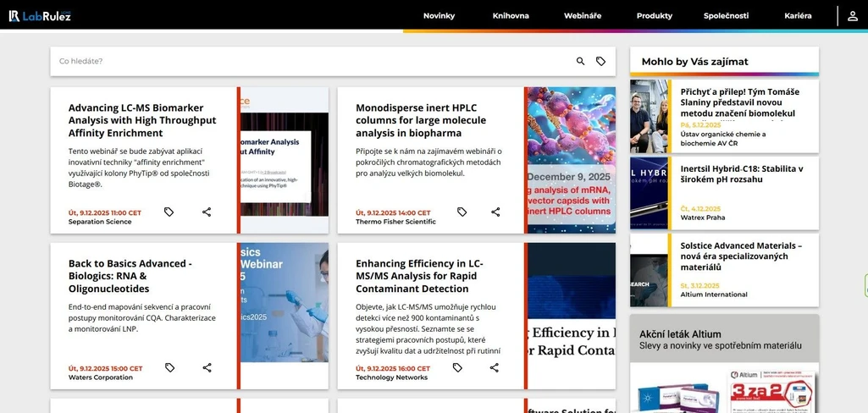The image size is (868, 413).
Task: Click tag icon on Separation Science webinar card
Action: 169,212
